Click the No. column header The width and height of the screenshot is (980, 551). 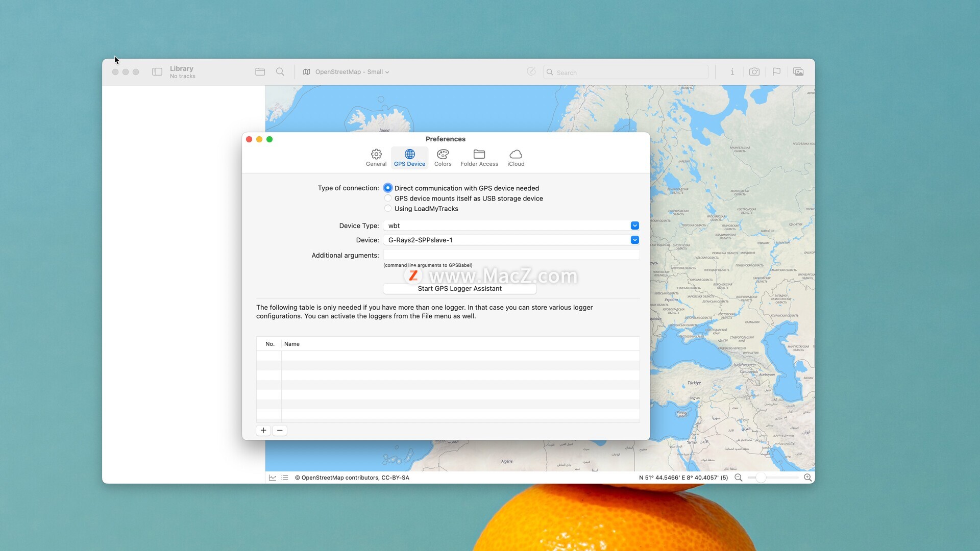click(x=269, y=344)
